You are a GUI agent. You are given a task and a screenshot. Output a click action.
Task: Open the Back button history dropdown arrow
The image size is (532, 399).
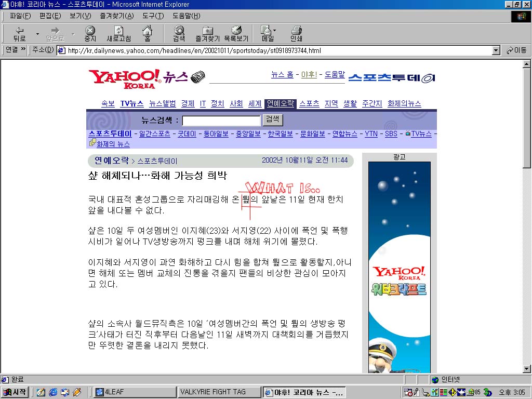tap(37, 34)
